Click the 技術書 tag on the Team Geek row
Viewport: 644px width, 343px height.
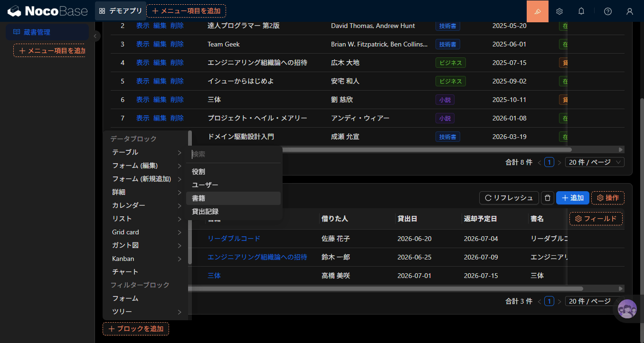click(x=448, y=44)
